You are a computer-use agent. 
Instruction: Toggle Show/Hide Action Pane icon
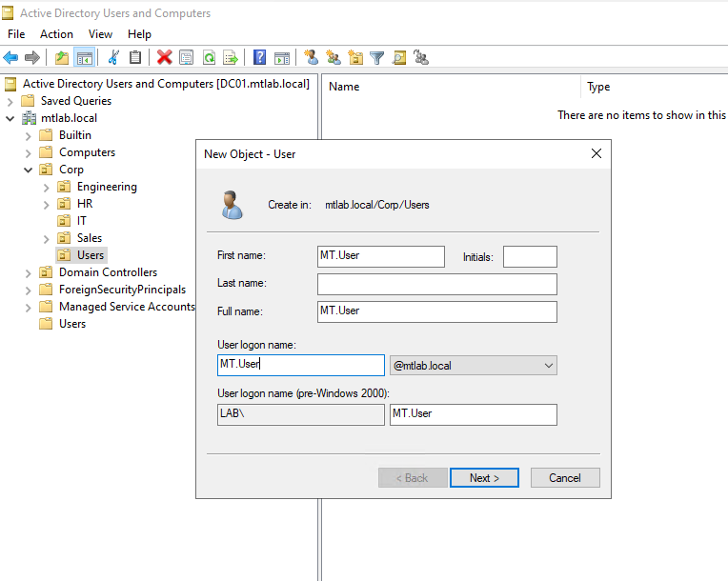pyautogui.click(x=282, y=58)
